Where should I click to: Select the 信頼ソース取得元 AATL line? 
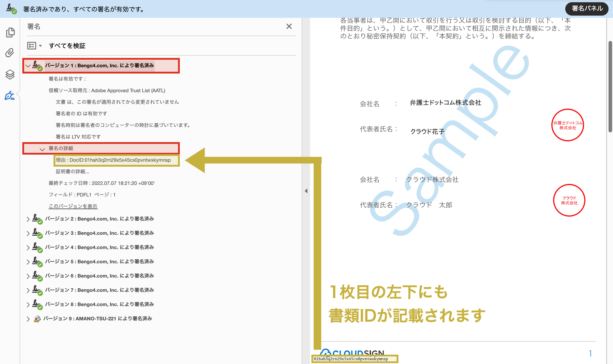107,90
